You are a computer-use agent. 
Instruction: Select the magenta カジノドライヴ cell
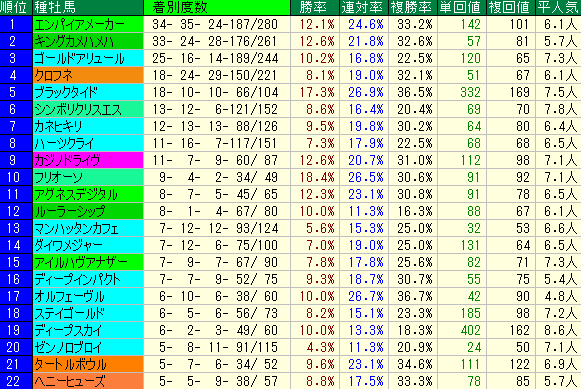coord(88,160)
